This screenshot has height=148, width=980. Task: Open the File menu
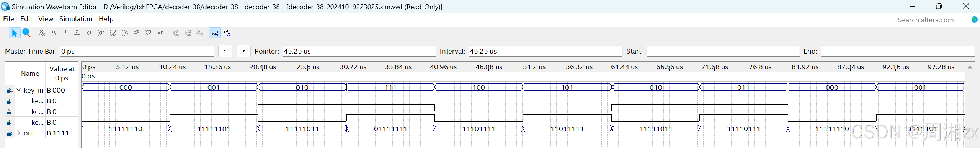(8, 19)
